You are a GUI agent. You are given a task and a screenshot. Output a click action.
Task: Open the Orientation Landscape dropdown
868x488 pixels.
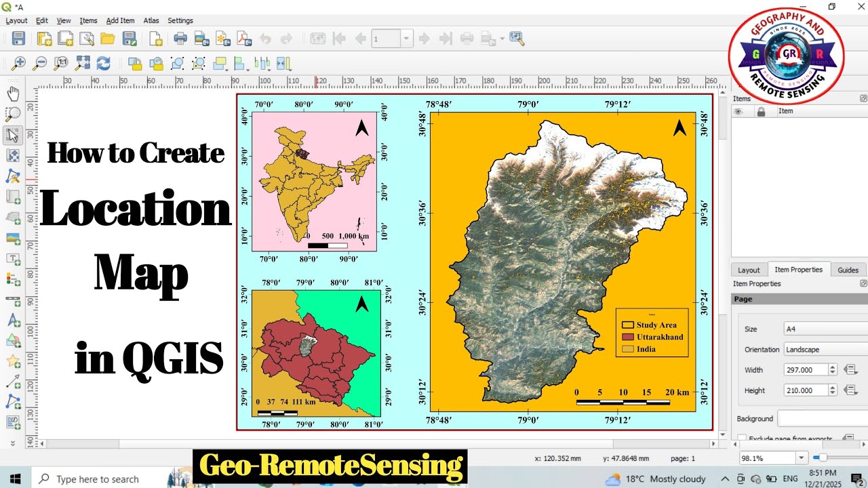coord(825,350)
